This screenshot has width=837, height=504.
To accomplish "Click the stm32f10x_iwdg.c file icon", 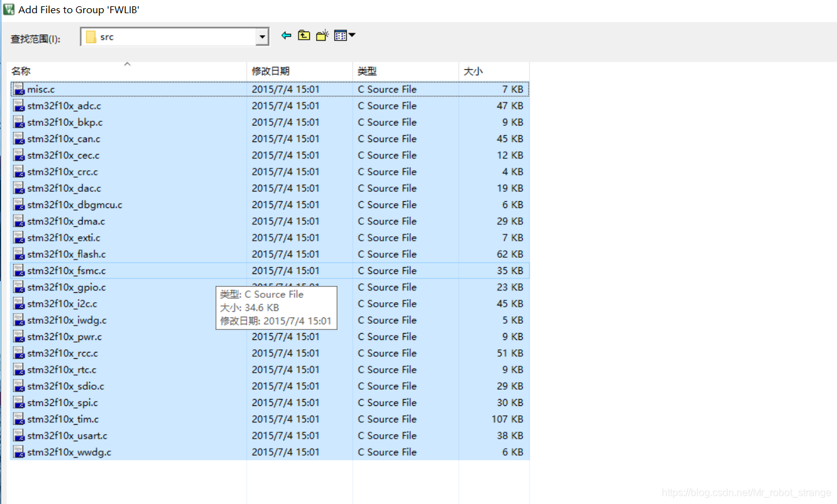I will 19,320.
